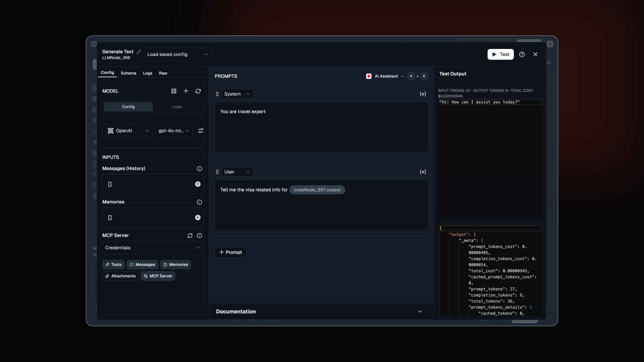Add a new Prompt block
Screen dimensions: 644x362
(x=230, y=252)
